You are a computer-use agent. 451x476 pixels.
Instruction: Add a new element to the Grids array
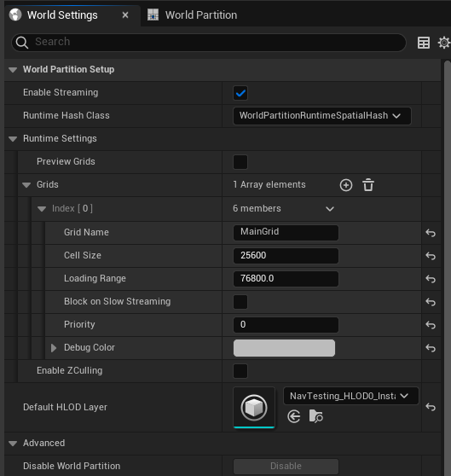pos(346,185)
